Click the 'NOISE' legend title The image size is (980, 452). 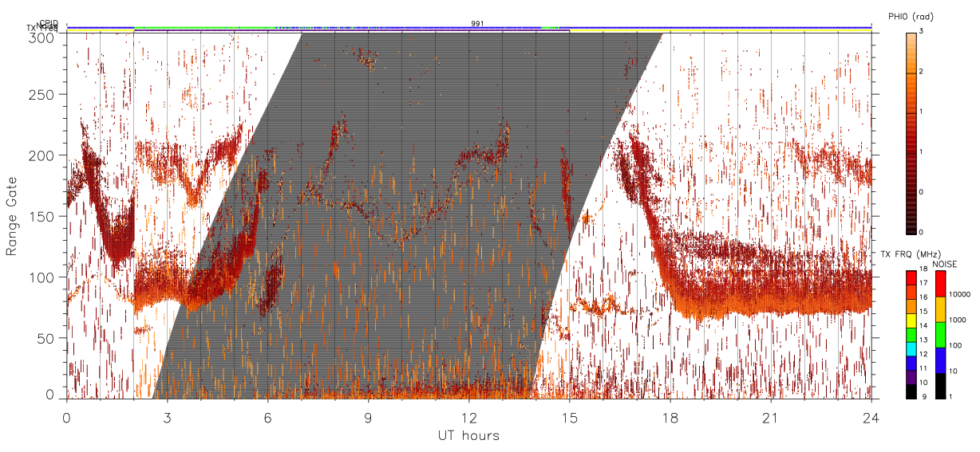click(x=945, y=264)
